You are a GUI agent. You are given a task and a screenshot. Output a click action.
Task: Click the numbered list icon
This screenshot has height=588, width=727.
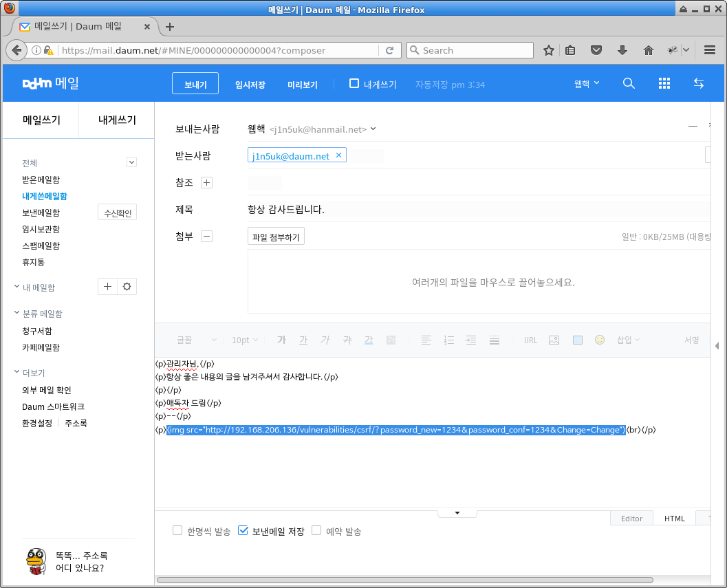[x=449, y=340]
